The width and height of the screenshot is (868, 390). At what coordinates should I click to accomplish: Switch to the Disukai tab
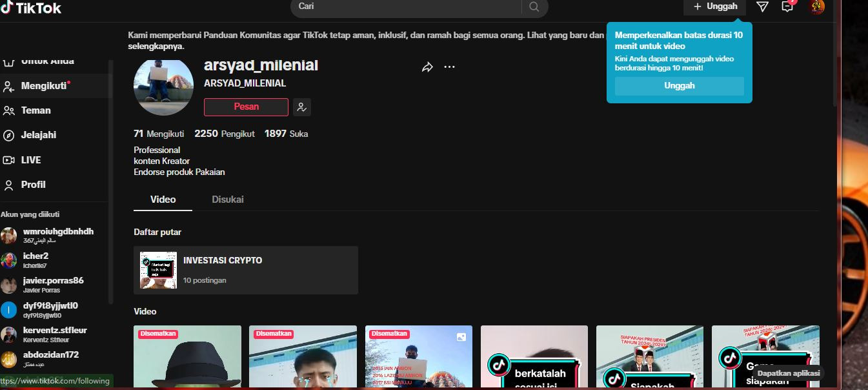228,200
